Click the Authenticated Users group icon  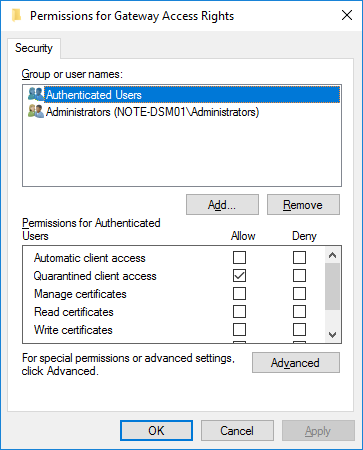36,94
